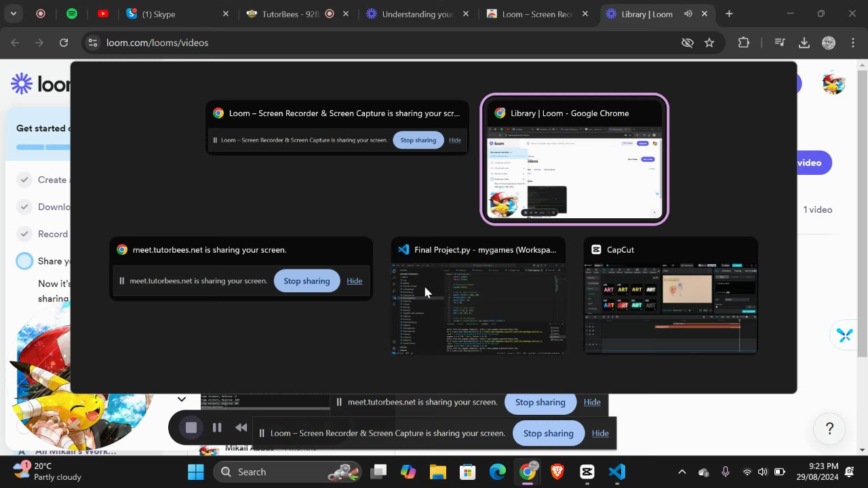Hide the floating Loom sharing bar
The image size is (868, 488).
(x=600, y=433)
